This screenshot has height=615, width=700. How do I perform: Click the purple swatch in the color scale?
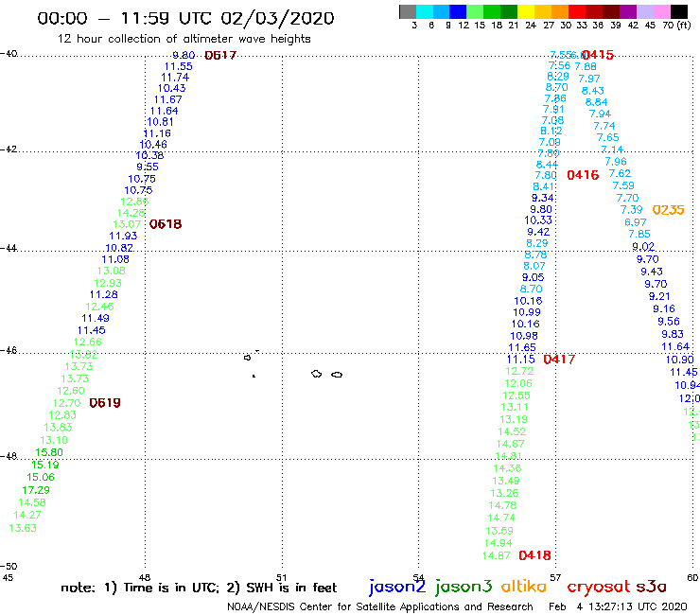pos(628,11)
